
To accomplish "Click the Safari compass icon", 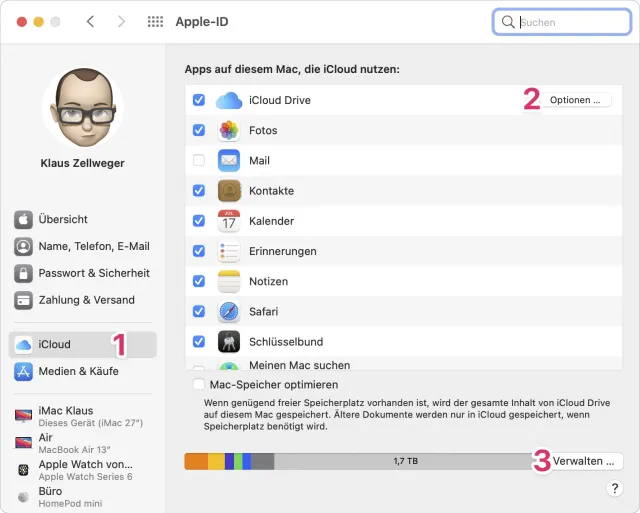I will click(x=229, y=311).
